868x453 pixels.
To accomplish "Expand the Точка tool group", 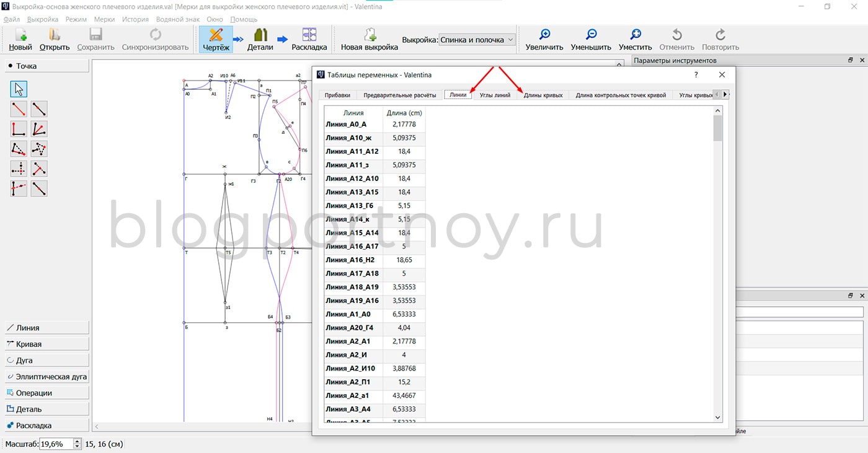I will pyautogui.click(x=47, y=66).
